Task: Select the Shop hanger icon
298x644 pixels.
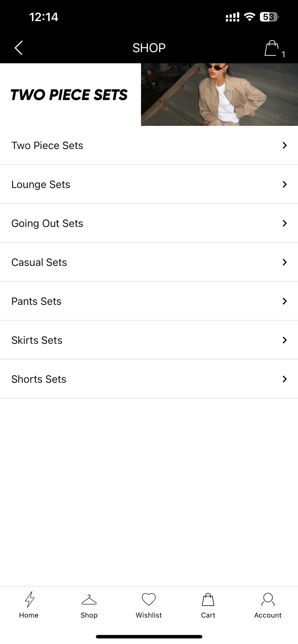Action: pyautogui.click(x=89, y=600)
